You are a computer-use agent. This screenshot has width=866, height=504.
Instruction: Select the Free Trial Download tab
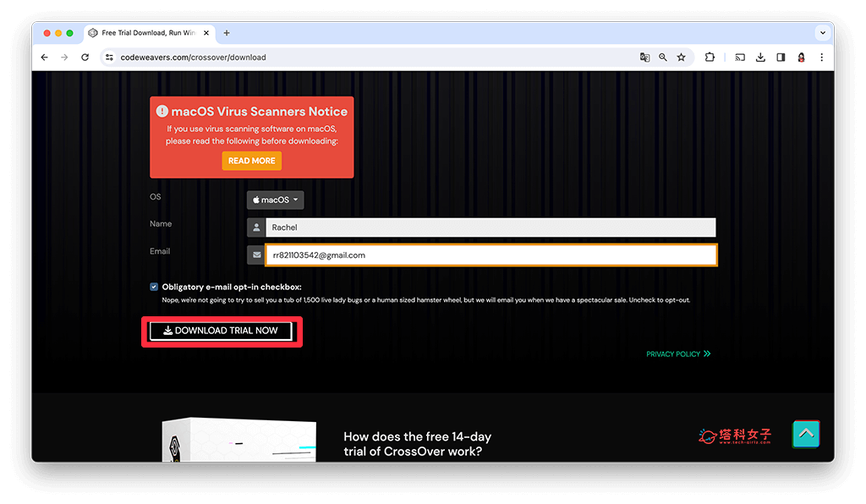click(148, 33)
